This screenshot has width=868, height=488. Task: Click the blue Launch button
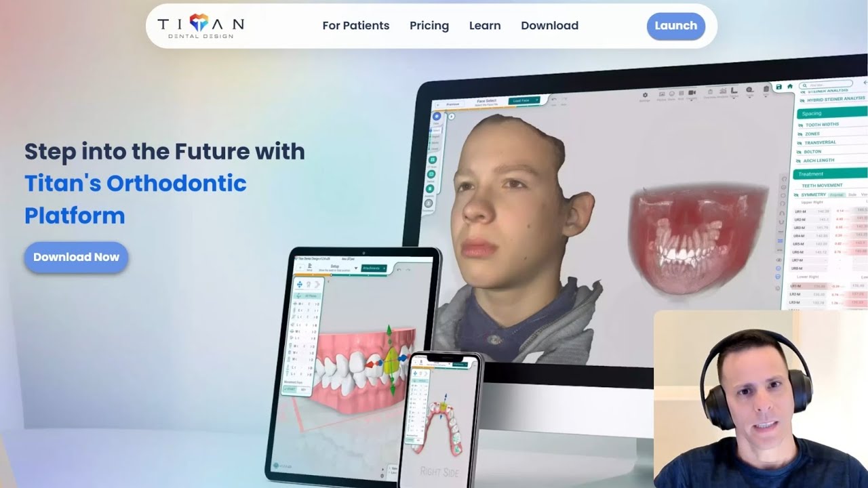[x=676, y=26]
